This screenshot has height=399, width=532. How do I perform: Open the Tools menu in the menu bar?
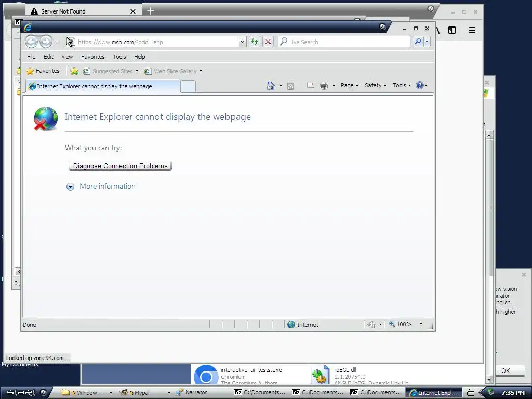[x=119, y=57]
